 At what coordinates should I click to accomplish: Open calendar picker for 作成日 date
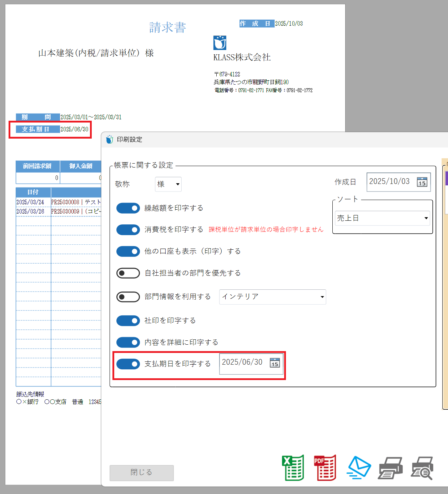(422, 182)
